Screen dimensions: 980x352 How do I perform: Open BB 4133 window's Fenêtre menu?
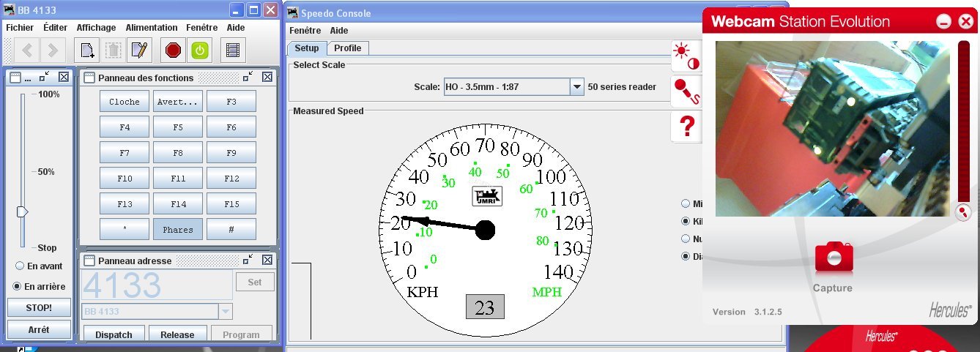click(x=202, y=27)
